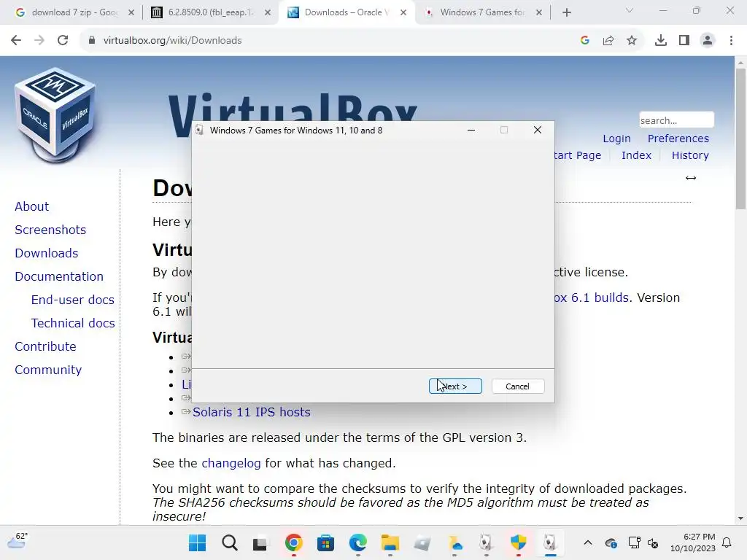The image size is (747, 560).
Task: Open Chrome downloads icon
Action: [x=661, y=41]
